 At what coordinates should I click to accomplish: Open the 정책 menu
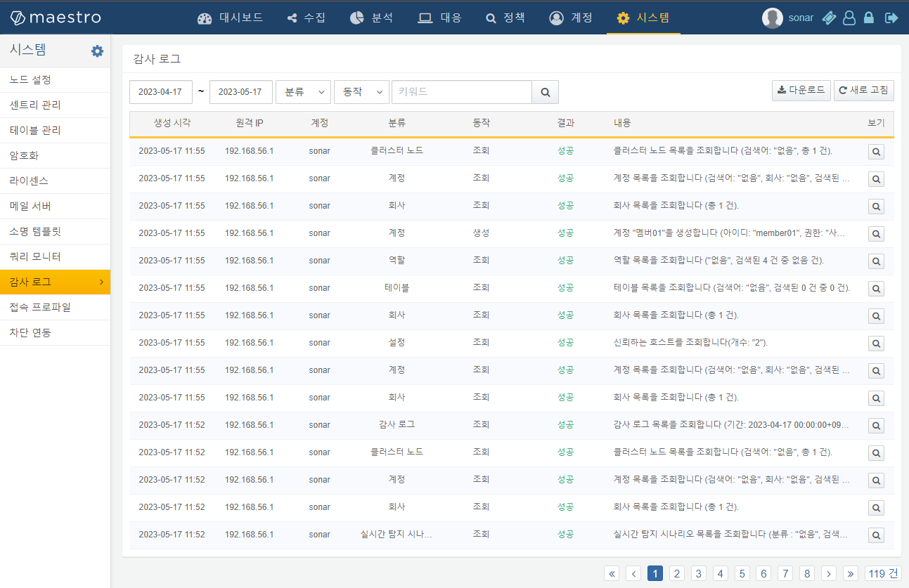[505, 18]
